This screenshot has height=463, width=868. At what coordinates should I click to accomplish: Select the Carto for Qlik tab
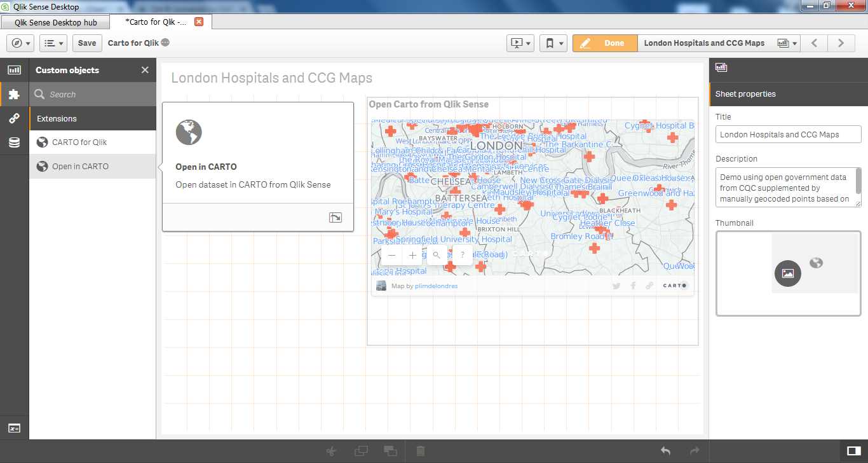(x=156, y=22)
